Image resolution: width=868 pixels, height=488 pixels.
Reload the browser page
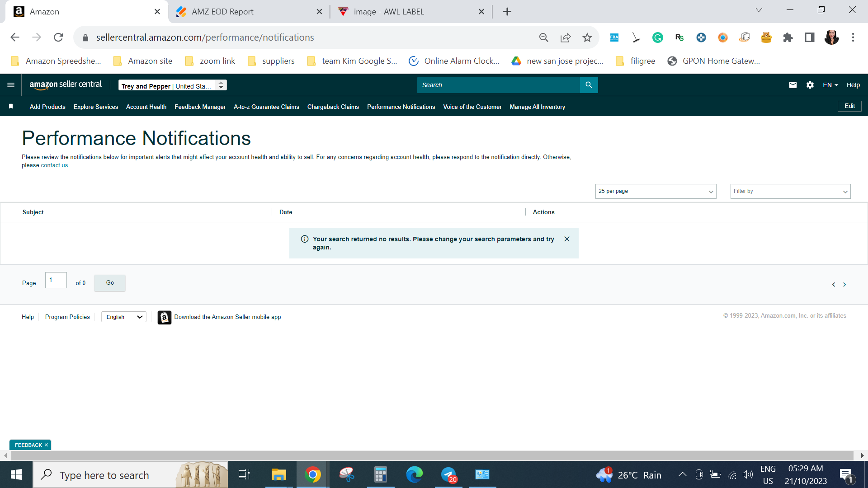[58, 38]
